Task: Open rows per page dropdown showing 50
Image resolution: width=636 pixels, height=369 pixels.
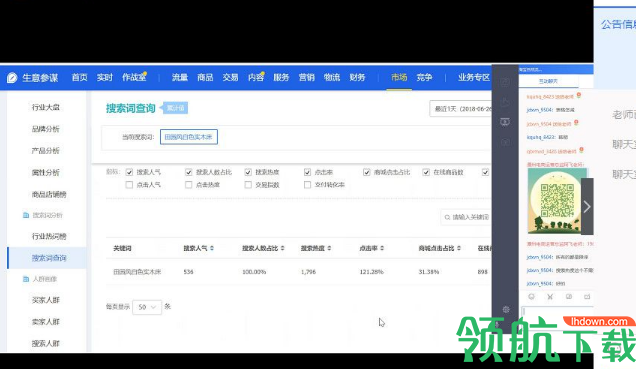Action: pos(147,307)
